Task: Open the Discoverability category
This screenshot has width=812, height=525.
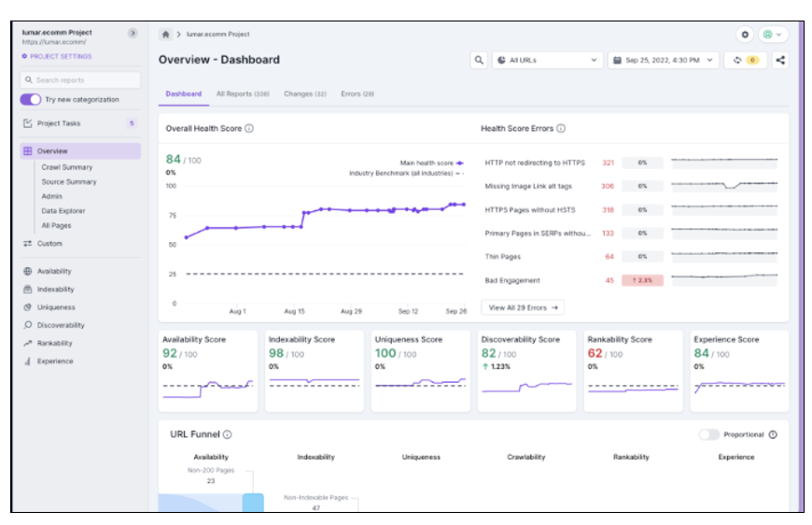Action: (54, 325)
